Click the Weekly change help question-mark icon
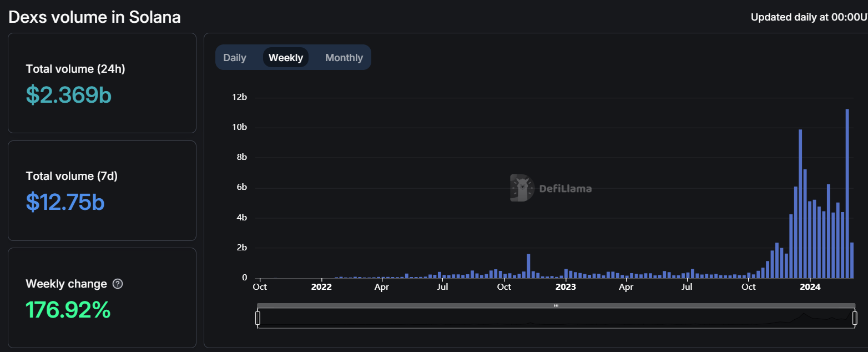The width and height of the screenshot is (868, 352). click(118, 284)
